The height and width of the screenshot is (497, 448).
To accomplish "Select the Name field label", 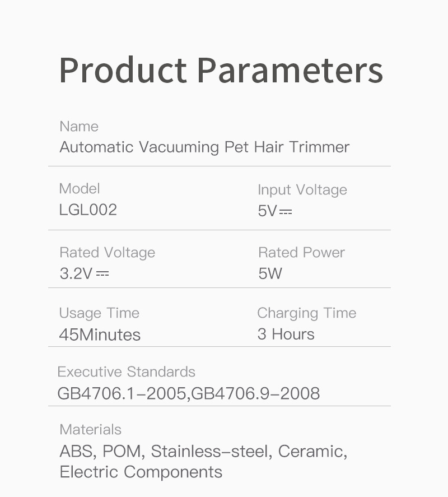I will [79, 127].
